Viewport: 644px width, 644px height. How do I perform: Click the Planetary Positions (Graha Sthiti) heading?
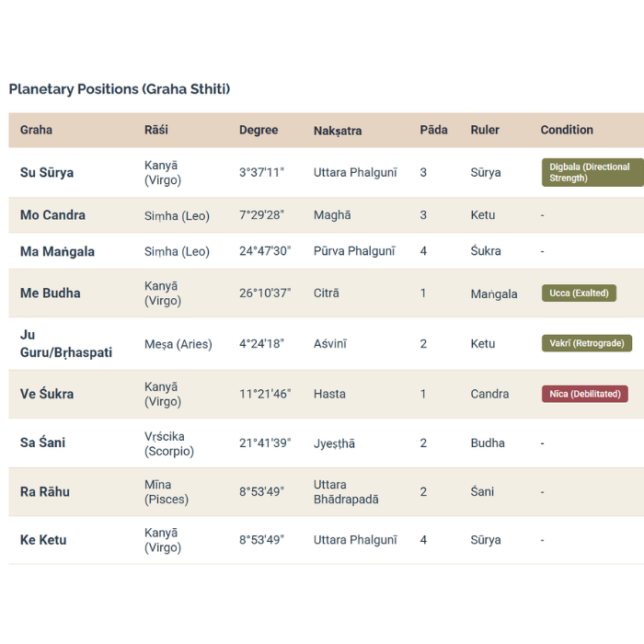point(120,89)
